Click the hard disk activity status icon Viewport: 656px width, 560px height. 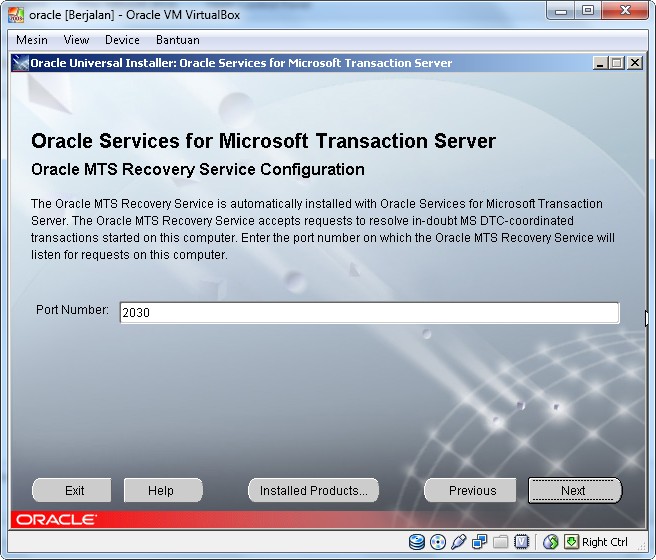(x=416, y=542)
